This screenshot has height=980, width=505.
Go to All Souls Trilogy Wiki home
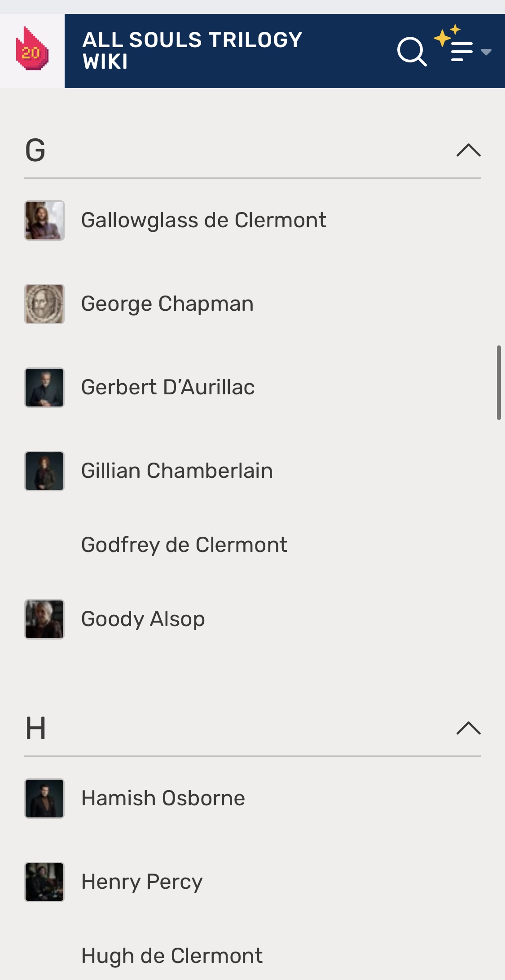tap(192, 50)
